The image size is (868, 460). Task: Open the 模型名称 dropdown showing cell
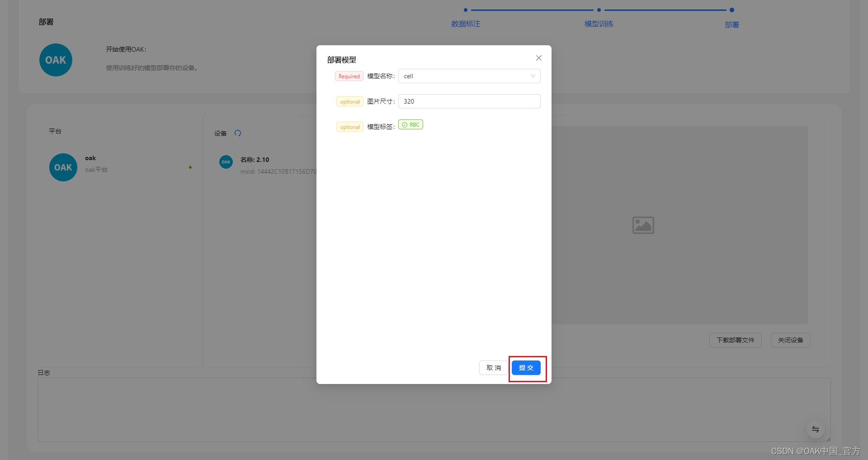tap(469, 76)
